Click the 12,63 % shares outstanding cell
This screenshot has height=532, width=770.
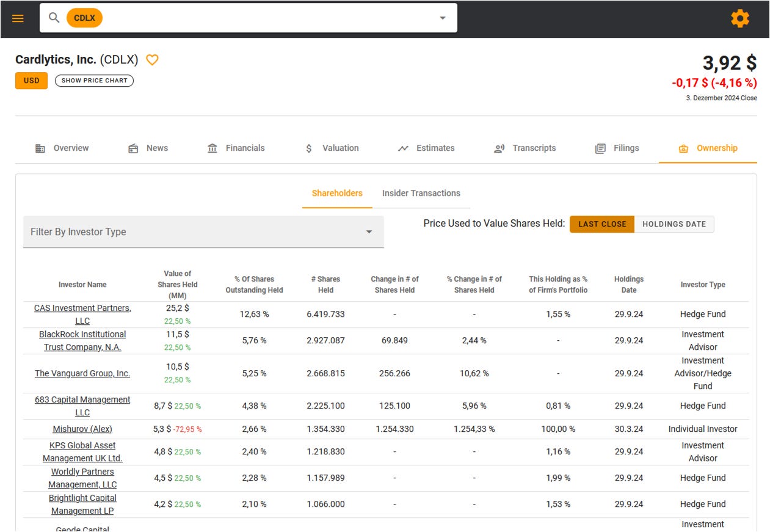pyautogui.click(x=254, y=315)
